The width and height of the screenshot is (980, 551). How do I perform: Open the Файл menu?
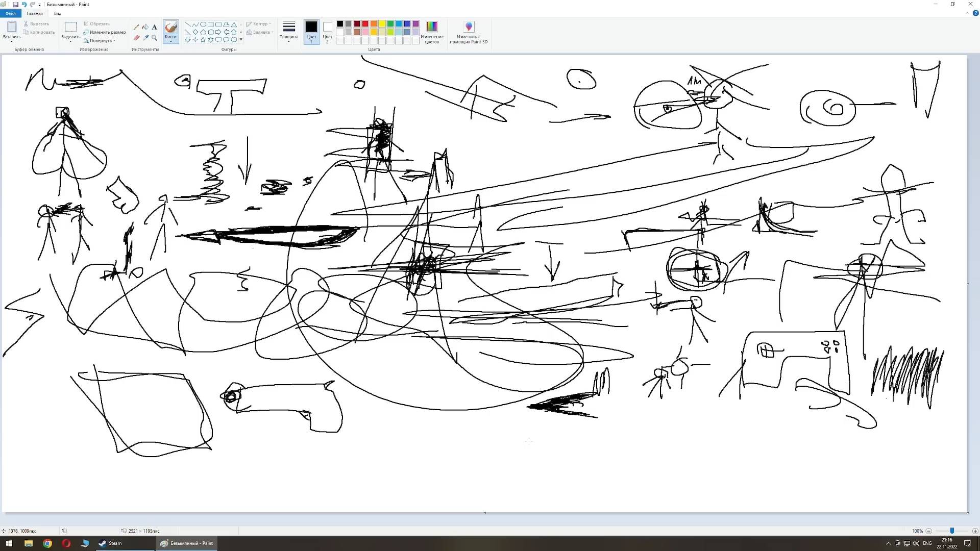click(11, 14)
